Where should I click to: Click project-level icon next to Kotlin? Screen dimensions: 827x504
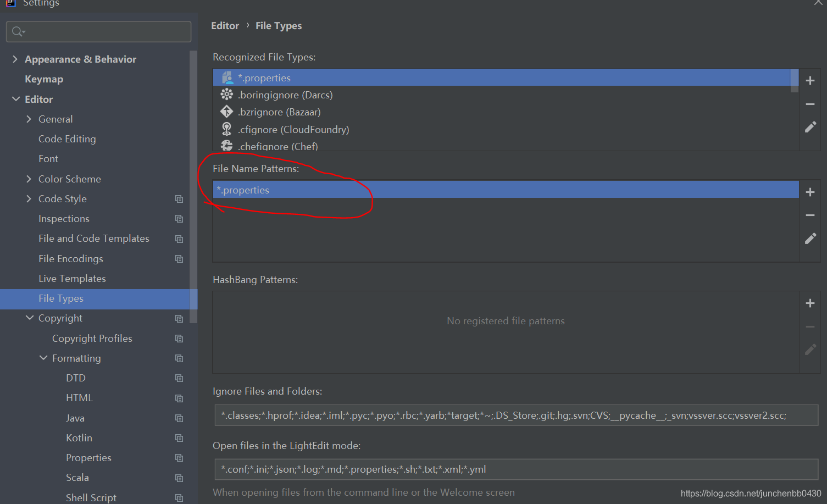point(179,438)
